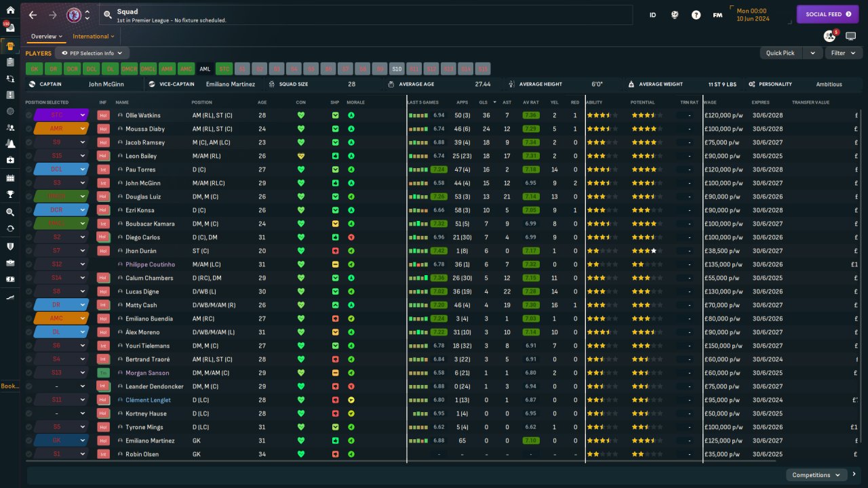Select the purple STC position pill for Watkins
Image resolution: width=868 pixels, height=488 pixels.
[x=56, y=115]
